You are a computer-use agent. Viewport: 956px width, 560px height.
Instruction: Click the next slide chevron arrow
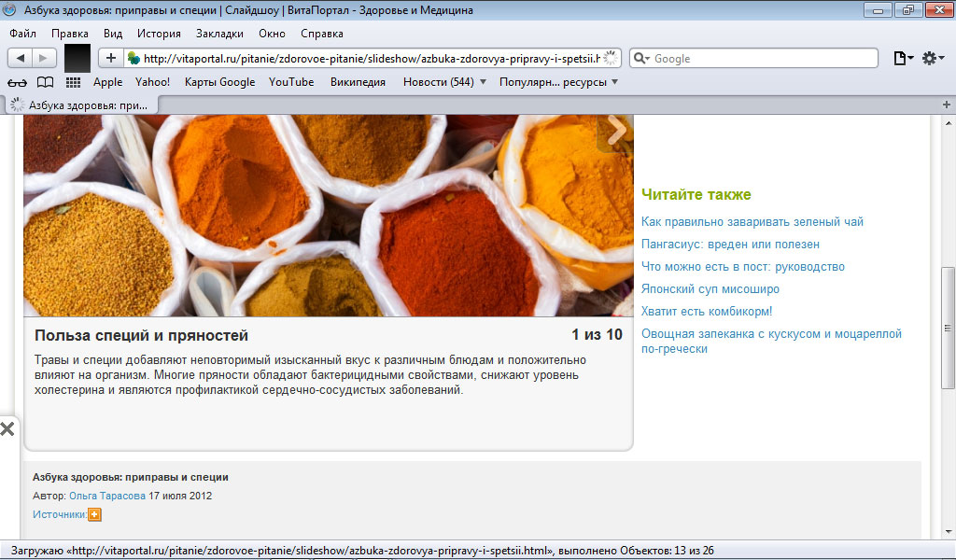(x=616, y=131)
